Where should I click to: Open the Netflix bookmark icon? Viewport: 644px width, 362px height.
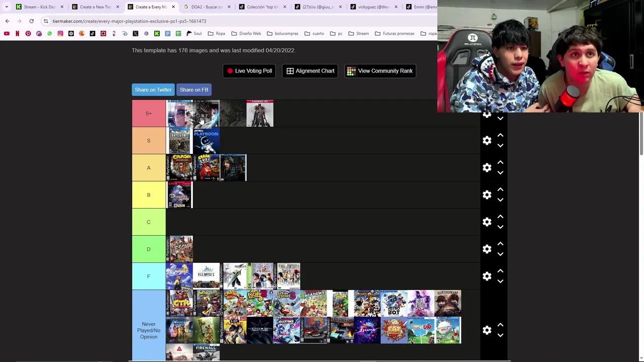point(17,34)
